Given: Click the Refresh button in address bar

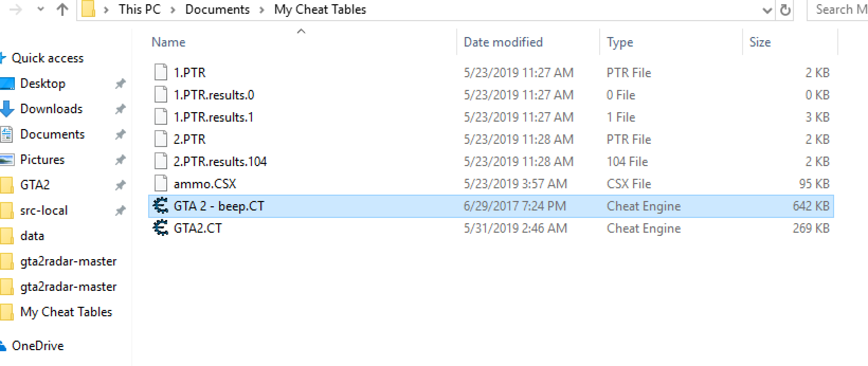Looking at the screenshot, I should pyautogui.click(x=785, y=10).
